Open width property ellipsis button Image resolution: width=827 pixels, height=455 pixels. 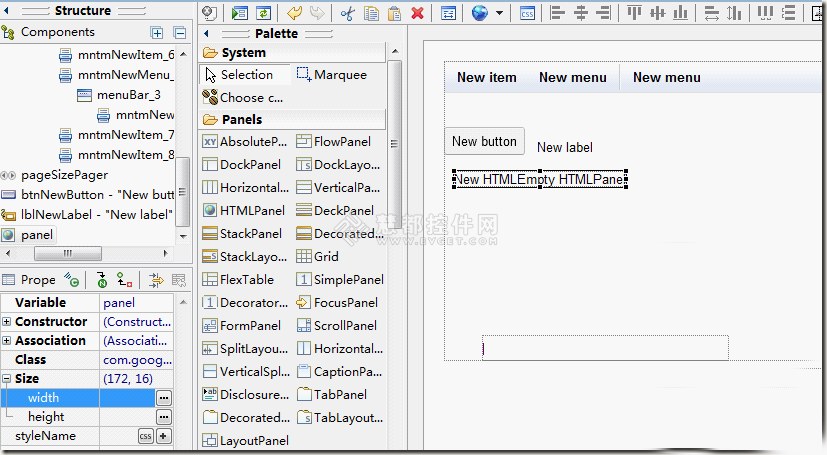(164, 398)
